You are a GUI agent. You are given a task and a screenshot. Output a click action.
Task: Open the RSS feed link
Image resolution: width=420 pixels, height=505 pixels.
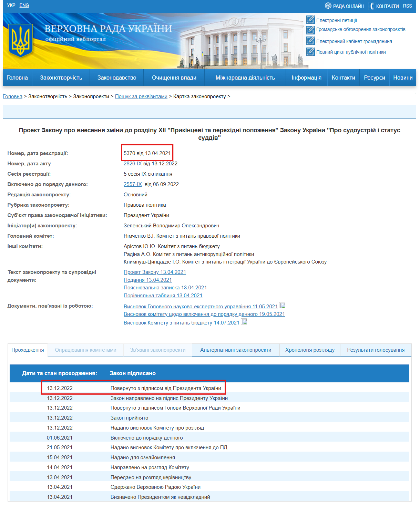point(407,6)
